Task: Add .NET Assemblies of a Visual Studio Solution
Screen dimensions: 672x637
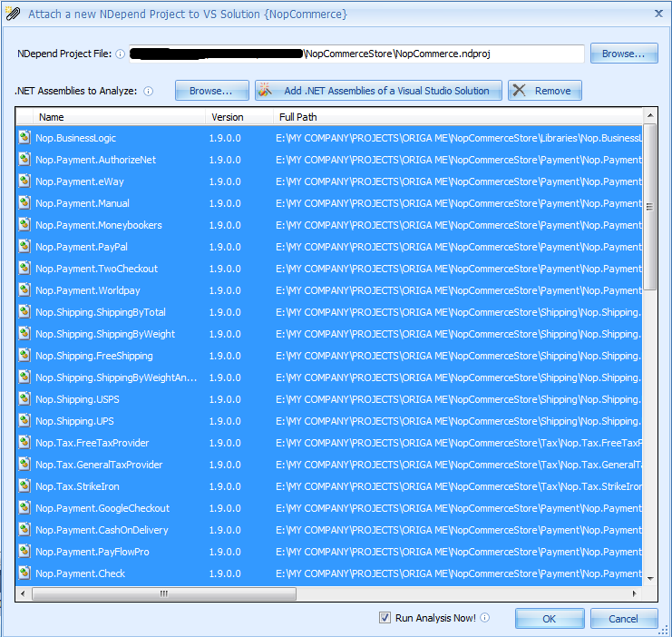Action: (378, 91)
